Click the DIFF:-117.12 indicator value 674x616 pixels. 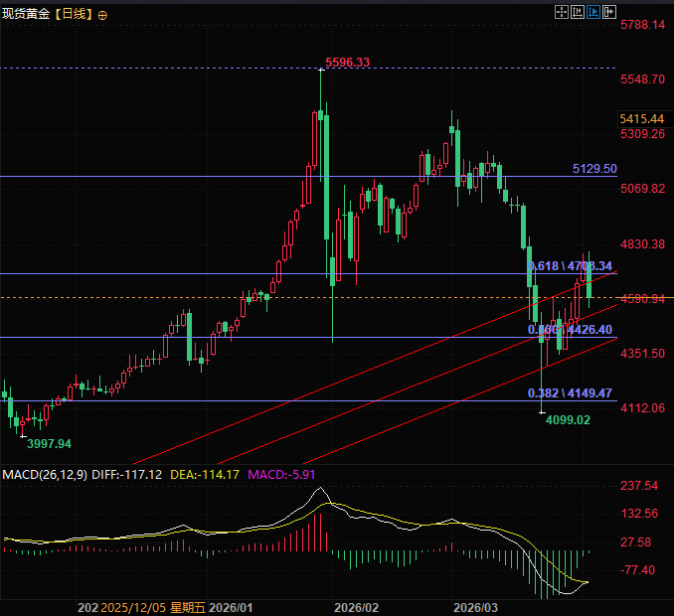tap(127, 475)
